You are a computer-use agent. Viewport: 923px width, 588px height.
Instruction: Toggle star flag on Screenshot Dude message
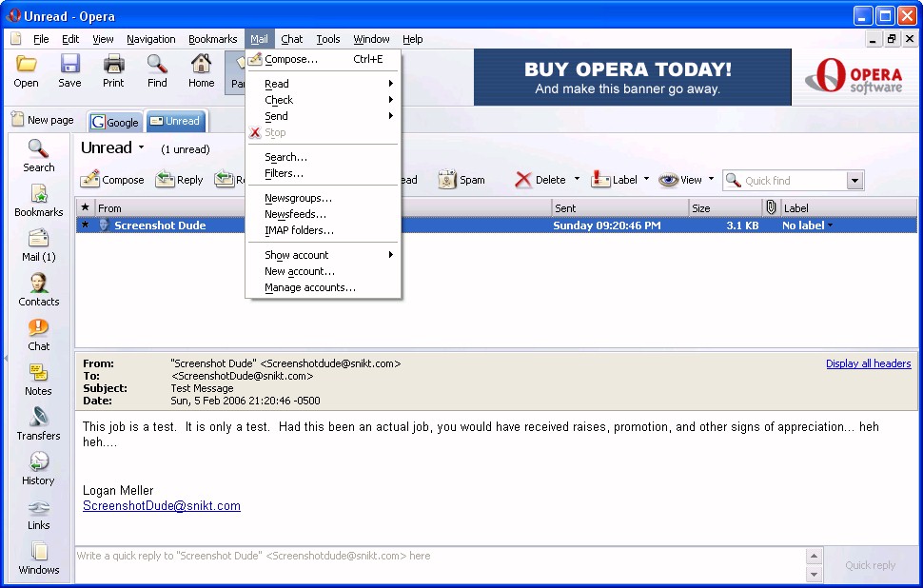coord(85,225)
